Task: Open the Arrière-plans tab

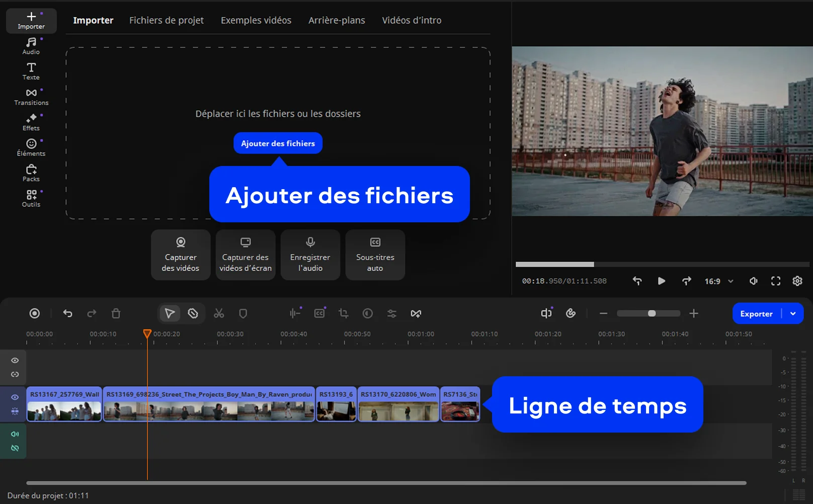Action: [337, 20]
